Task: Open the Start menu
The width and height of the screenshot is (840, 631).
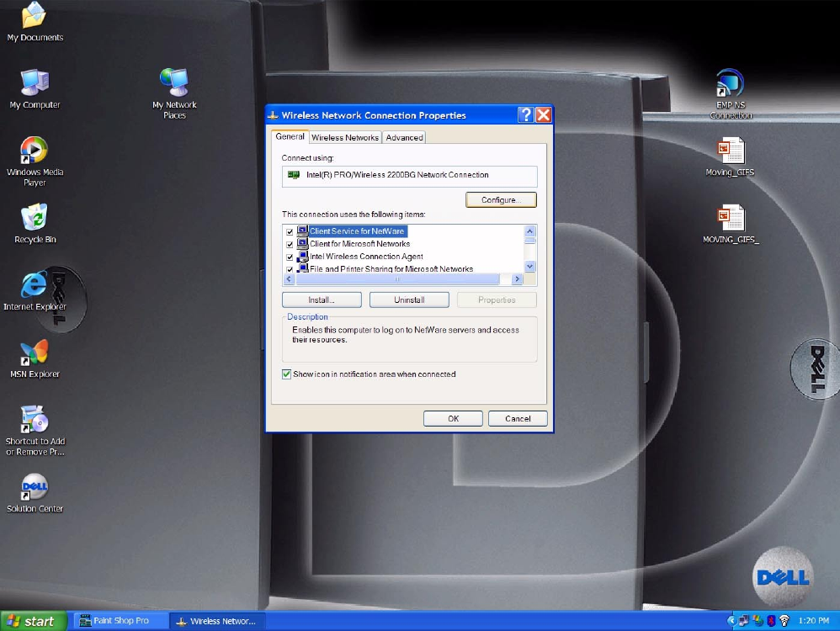Action: click(33, 621)
